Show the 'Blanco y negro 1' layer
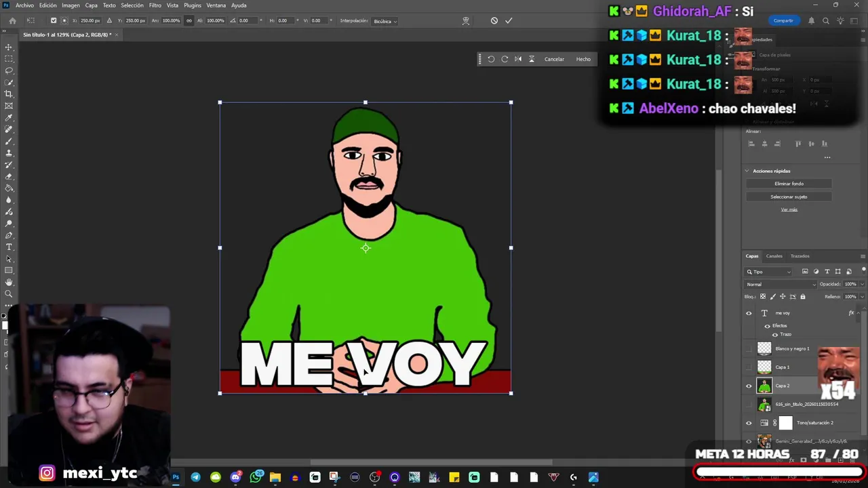Viewport: 868px width, 488px height. click(x=749, y=348)
